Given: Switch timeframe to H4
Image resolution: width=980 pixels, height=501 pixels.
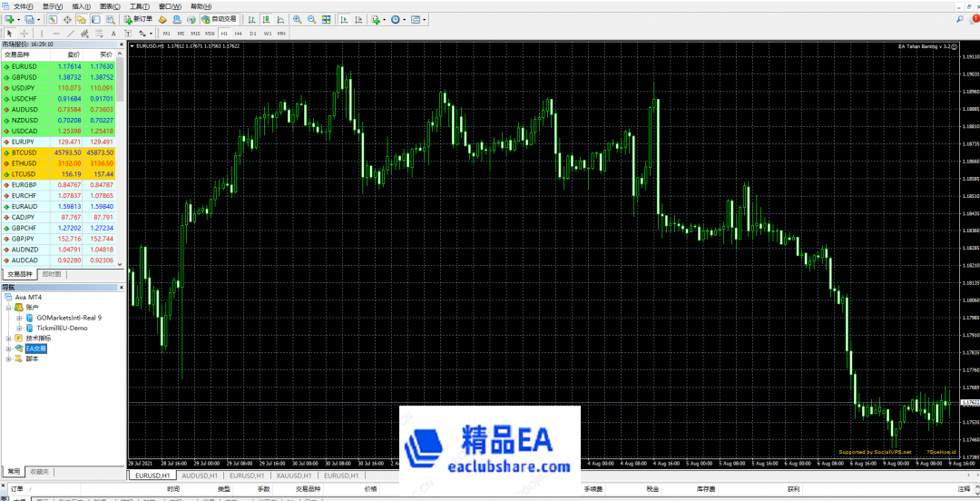Looking at the screenshot, I should pos(238,34).
